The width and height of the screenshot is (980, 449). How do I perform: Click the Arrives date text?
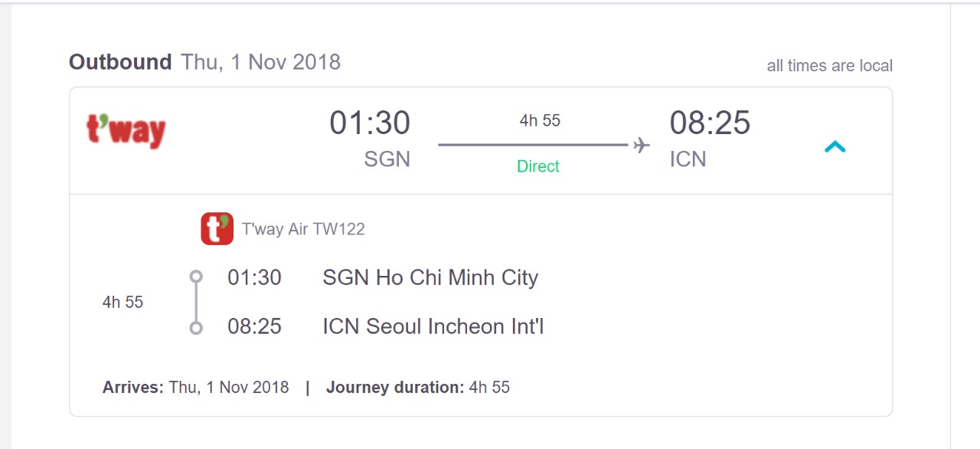(228, 388)
